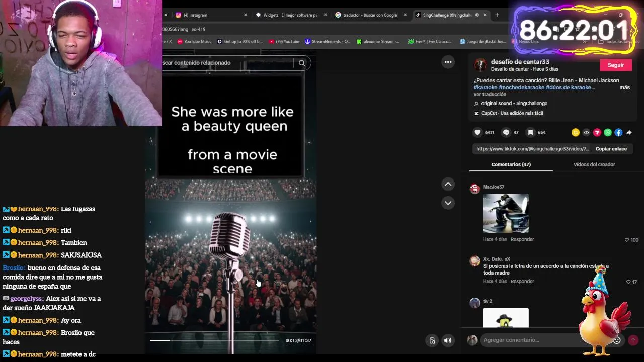Viewport: 644px width, 362px height.
Task: Open tiv 2 commenter avatar
Action: click(474, 303)
